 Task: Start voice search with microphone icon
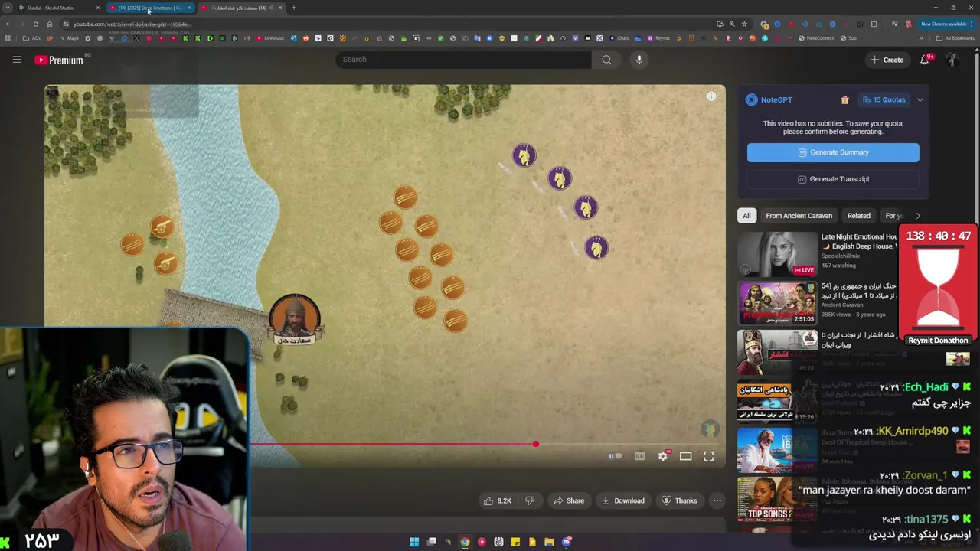(639, 60)
